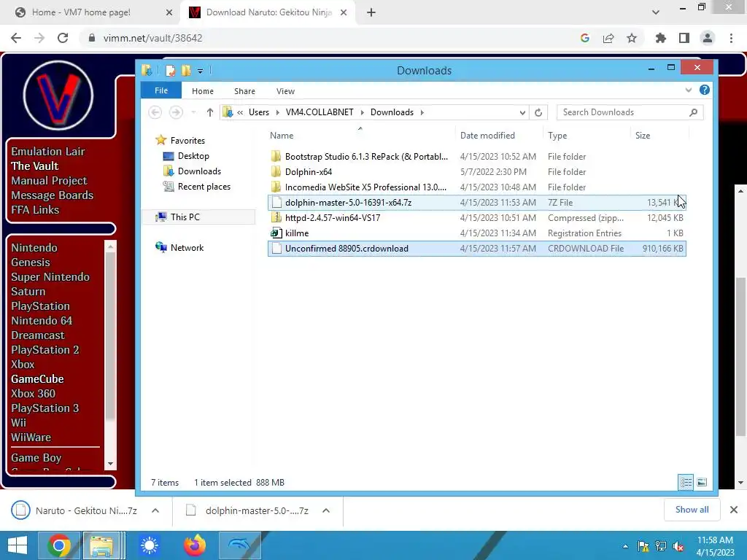
Task: Expand the Explorer ribbon chevron
Action: [688, 90]
